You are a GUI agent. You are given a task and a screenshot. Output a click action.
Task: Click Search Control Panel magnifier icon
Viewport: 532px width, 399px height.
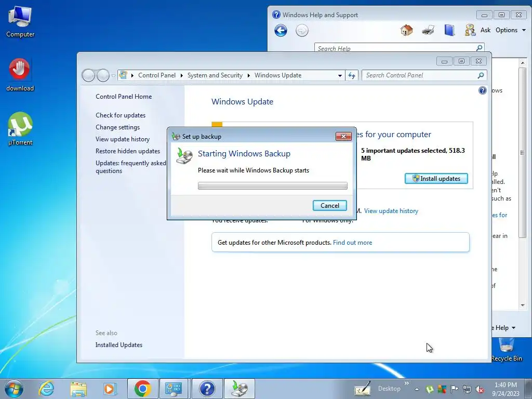[481, 75]
